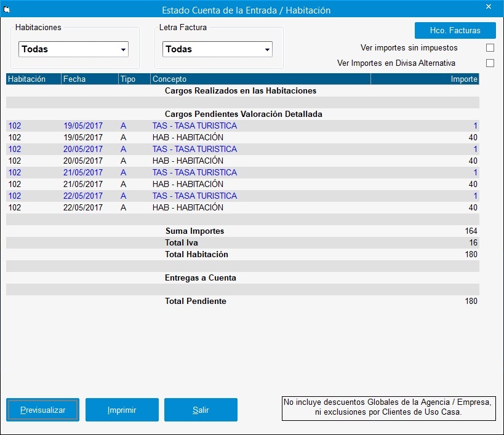Click the Total Pendiente label
The image size is (504, 435).
(196, 301)
